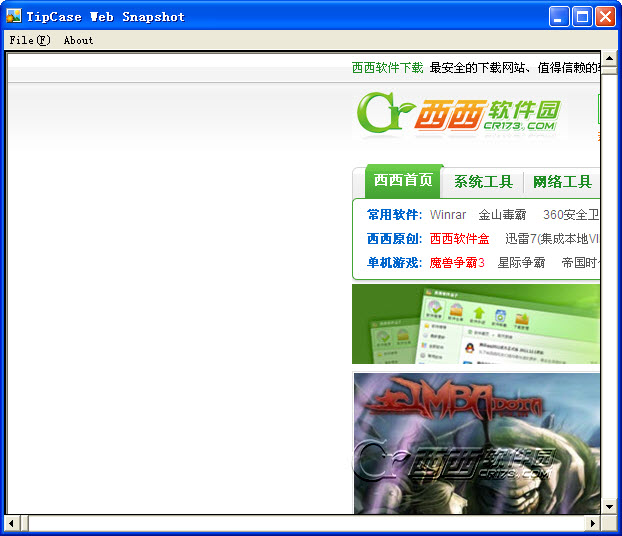Switch to the 系统工具 tab
This screenshot has height=536, width=622.
[483, 182]
